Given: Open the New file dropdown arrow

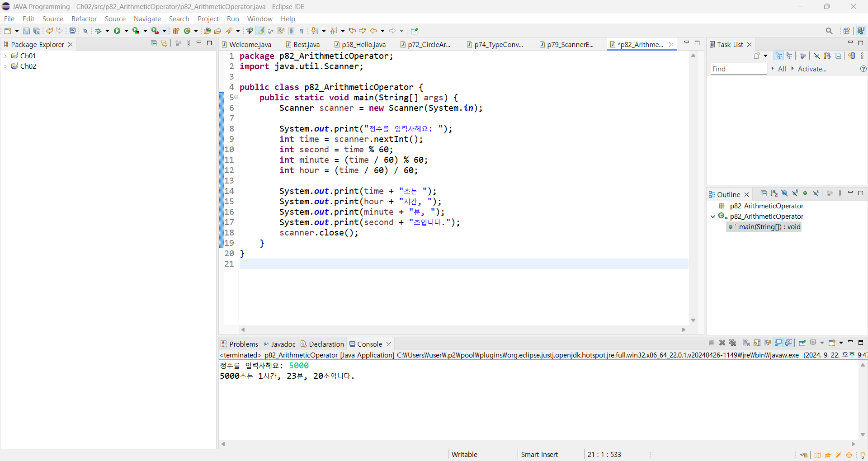Looking at the screenshot, I should click(17, 31).
